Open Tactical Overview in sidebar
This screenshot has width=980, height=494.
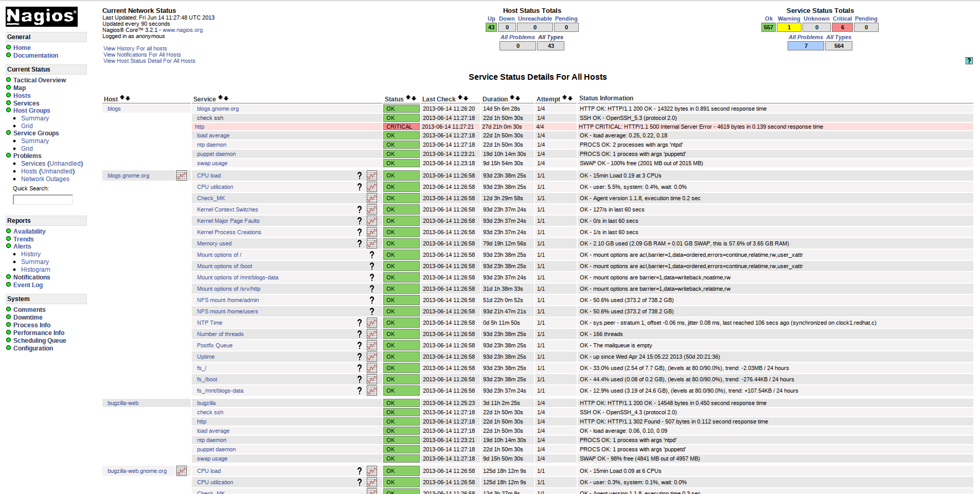click(x=40, y=80)
